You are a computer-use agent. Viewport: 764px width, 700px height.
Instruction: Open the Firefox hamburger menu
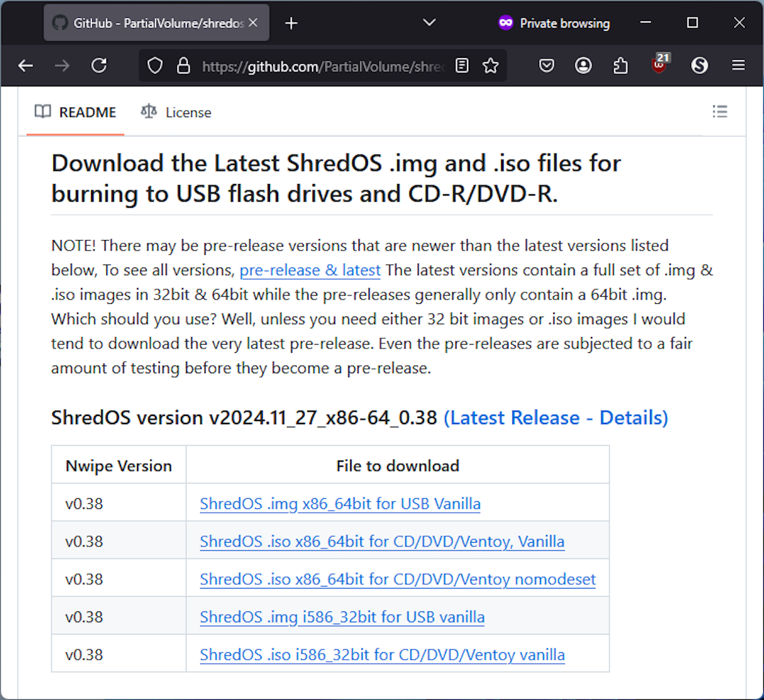tap(738, 66)
